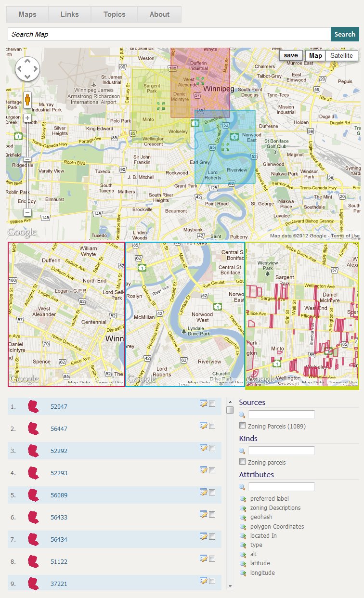
Task: Open record 52293 link
Action: (59, 473)
